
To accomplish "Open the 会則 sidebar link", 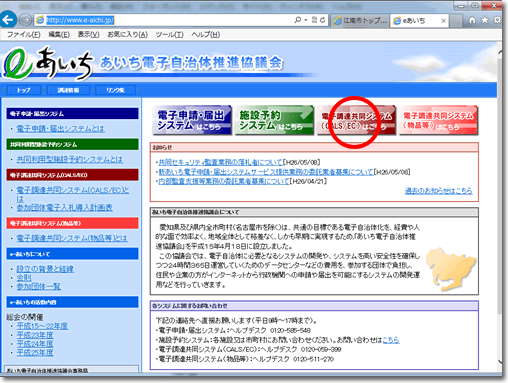I will 24,278.
